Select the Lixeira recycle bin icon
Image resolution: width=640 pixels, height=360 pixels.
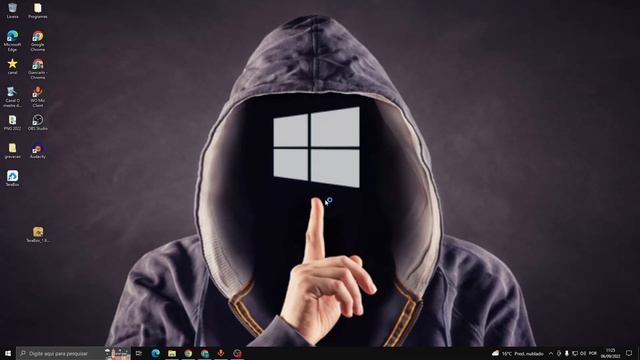tap(12, 11)
